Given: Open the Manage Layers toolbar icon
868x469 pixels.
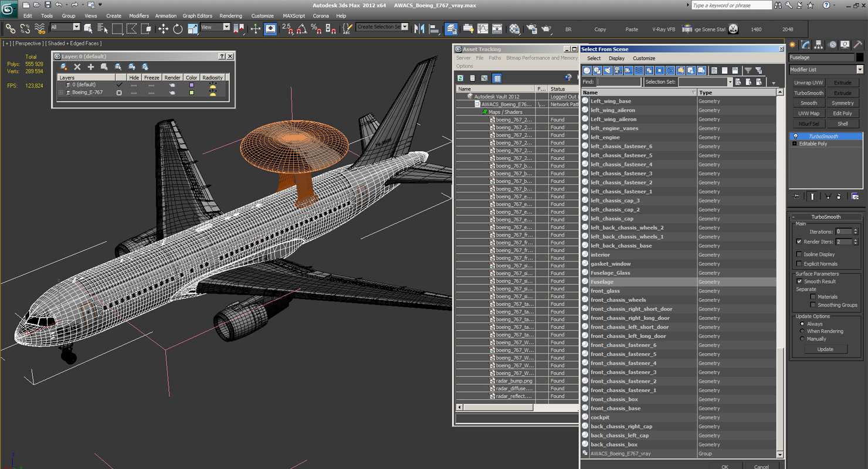Looking at the screenshot, I should [451, 29].
